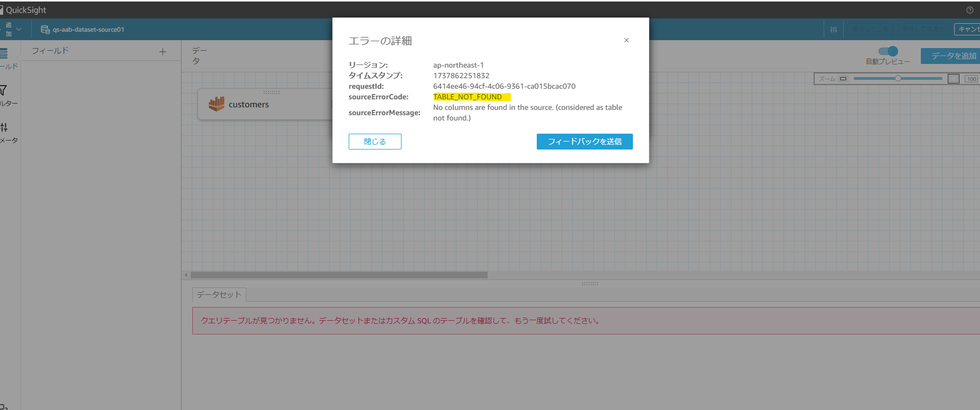This screenshot has width=980, height=410.
Task: Open the help icon in the header
Action: [969, 10]
